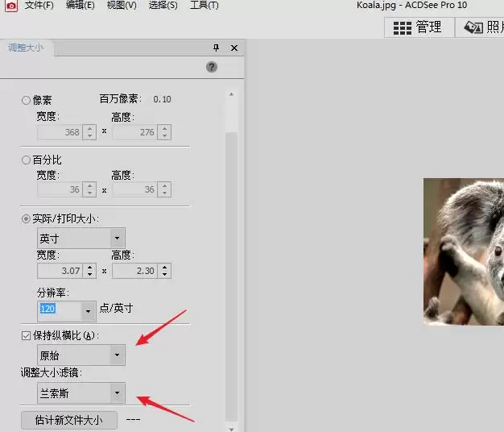Click the pixel height field showing 276
This screenshot has height=432, width=504.
point(134,132)
